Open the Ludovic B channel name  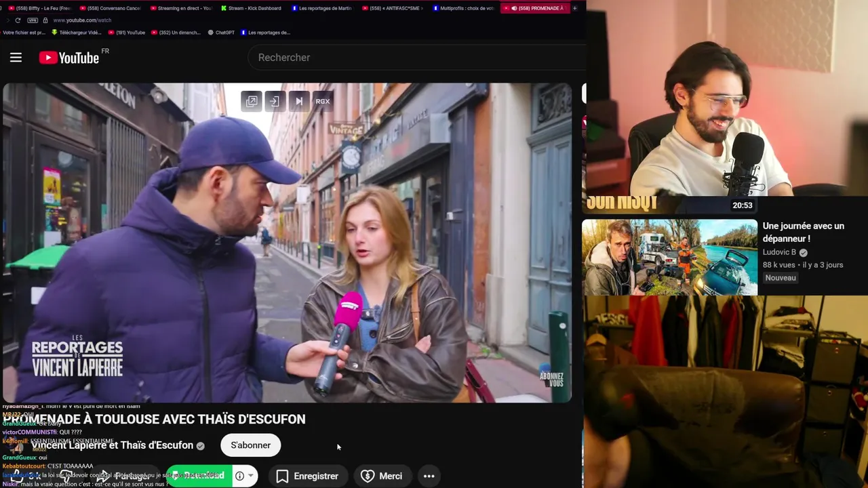pos(779,252)
